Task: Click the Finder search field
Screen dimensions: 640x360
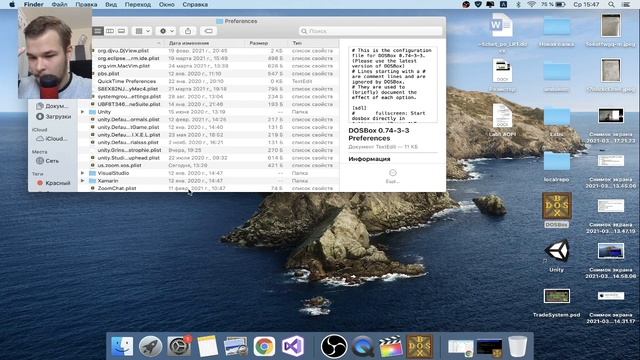Action: point(371,31)
